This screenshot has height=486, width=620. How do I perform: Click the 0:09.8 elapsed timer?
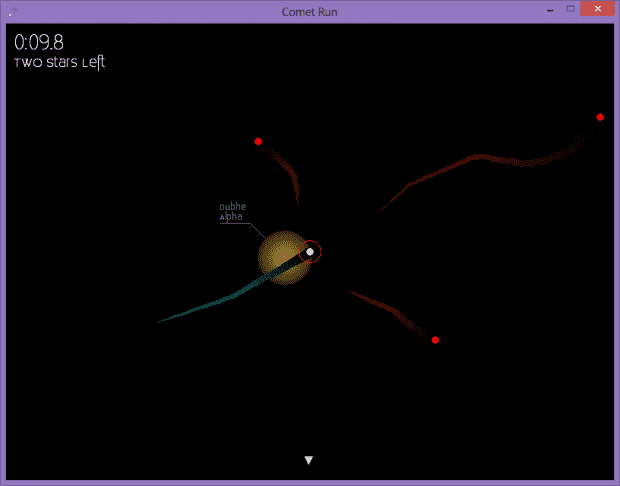pyautogui.click(x=35, y=42)
